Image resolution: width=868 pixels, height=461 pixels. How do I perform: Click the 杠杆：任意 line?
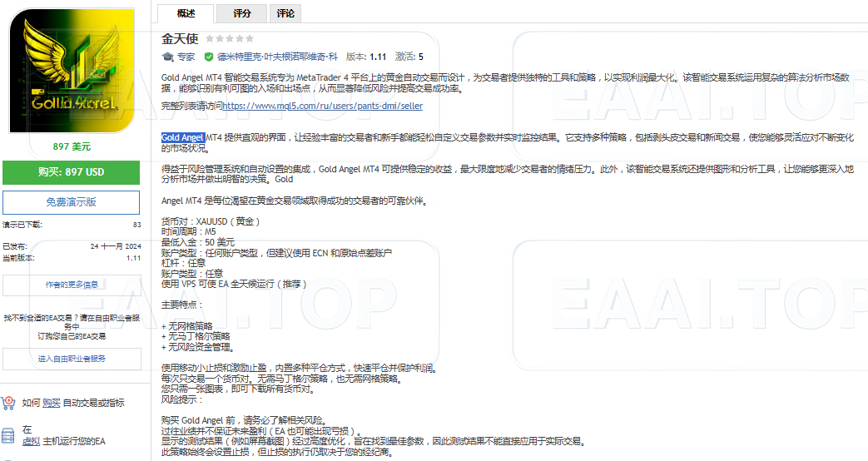click(x=184, y=263)
